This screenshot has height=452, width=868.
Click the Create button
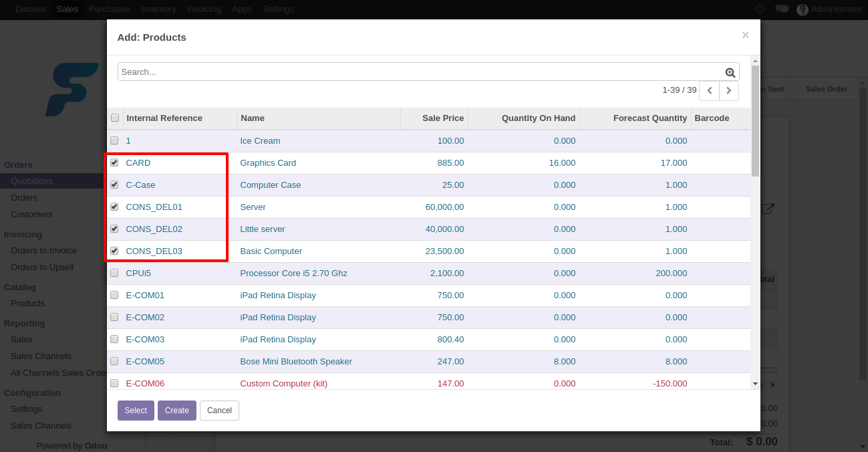(177, 411)
